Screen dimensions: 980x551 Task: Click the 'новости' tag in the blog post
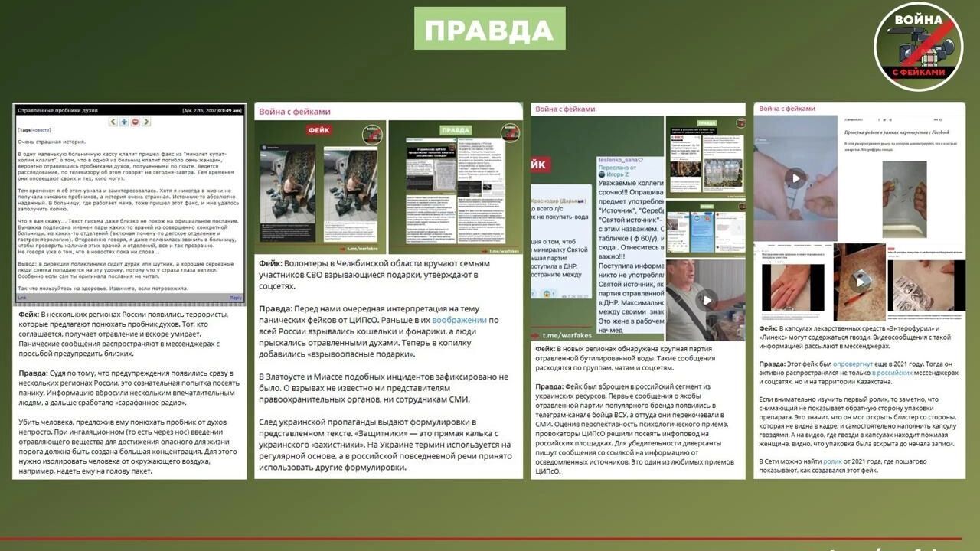coord(41,130)
